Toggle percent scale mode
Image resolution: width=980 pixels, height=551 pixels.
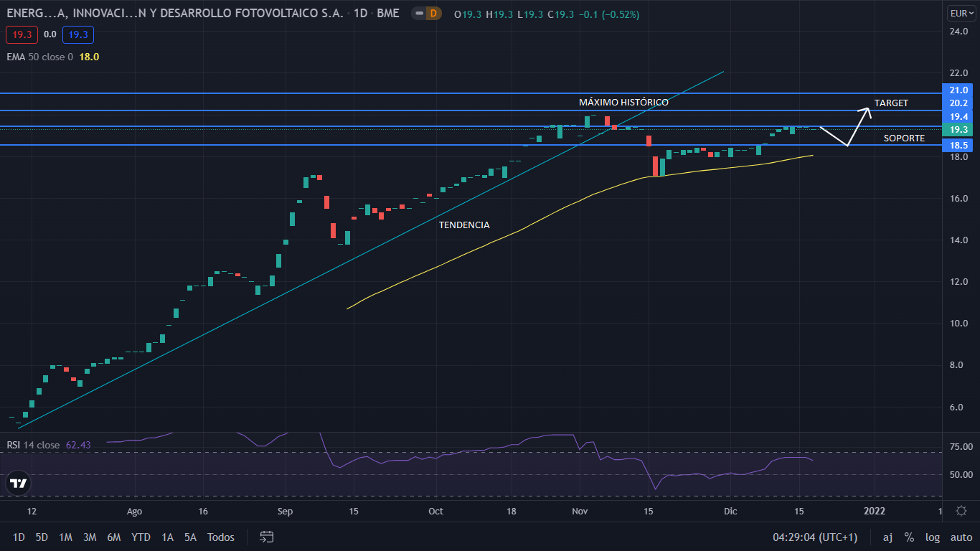909,537
